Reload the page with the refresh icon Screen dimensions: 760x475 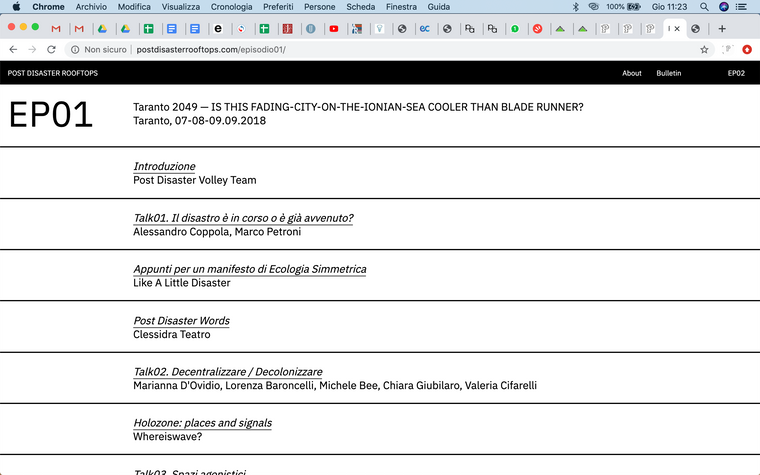click(51, 49)
